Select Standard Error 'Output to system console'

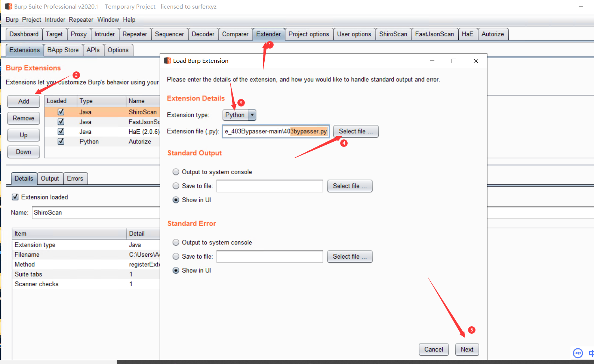click(176, 243)
